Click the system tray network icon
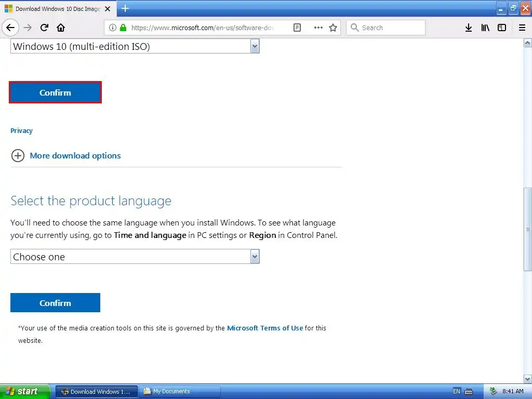 [x=493, y=391]
